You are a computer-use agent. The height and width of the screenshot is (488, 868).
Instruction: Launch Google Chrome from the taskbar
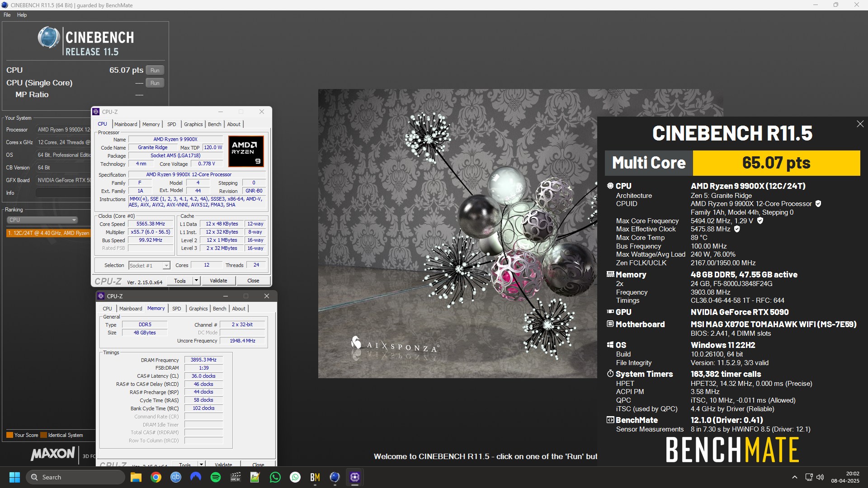point(156,477)
